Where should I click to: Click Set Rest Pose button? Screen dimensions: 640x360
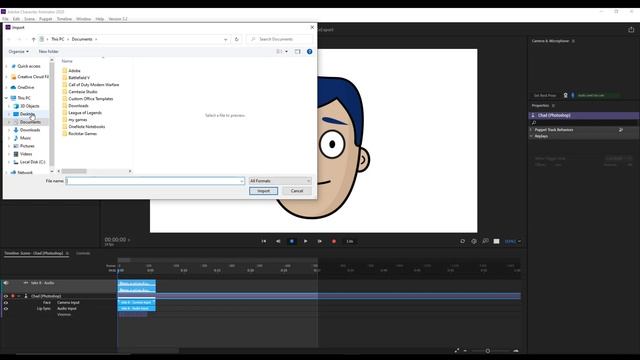click(x=545, y=95)
